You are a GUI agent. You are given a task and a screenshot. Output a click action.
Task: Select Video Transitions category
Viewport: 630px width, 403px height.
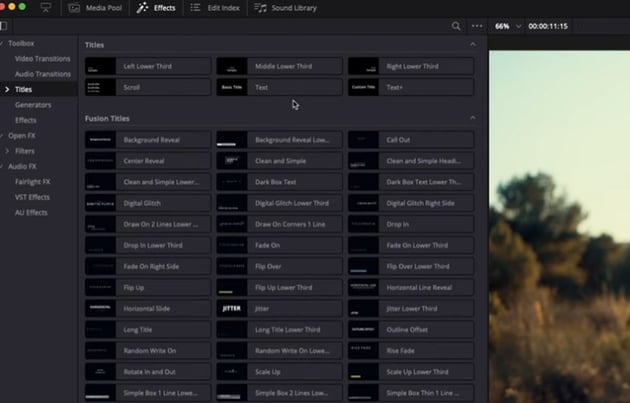(42, 59)
